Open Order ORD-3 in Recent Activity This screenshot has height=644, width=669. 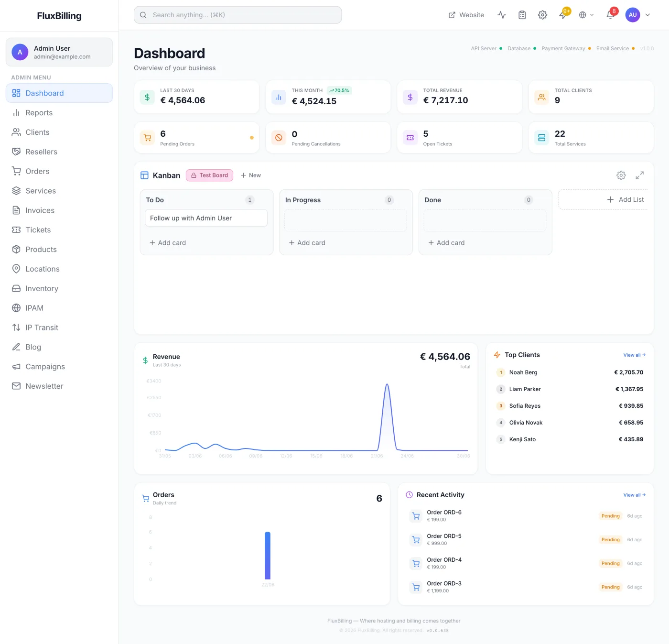tap(526, 587)
